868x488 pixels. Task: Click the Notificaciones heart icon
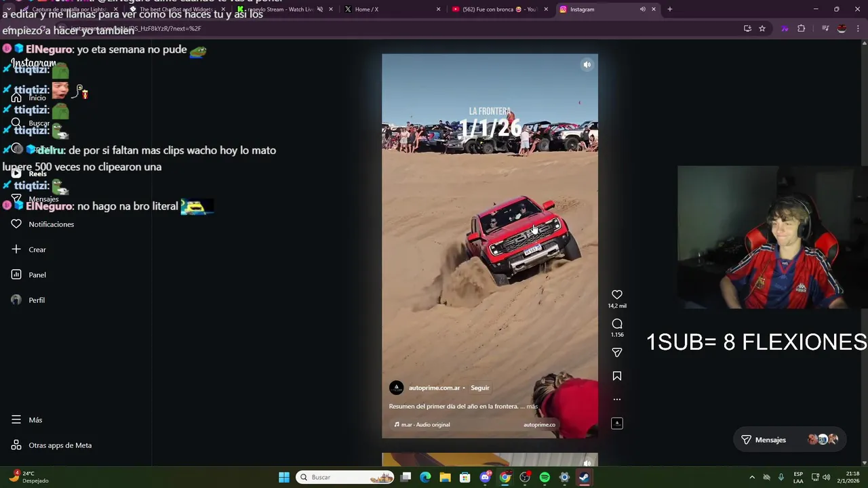point(16,224)
